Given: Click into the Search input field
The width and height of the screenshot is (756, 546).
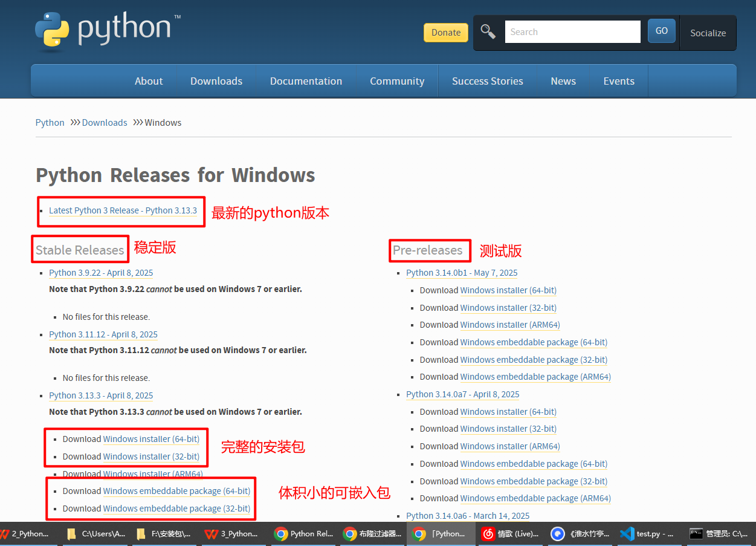Looking at the screenshot, I should (x=572, y=32).
